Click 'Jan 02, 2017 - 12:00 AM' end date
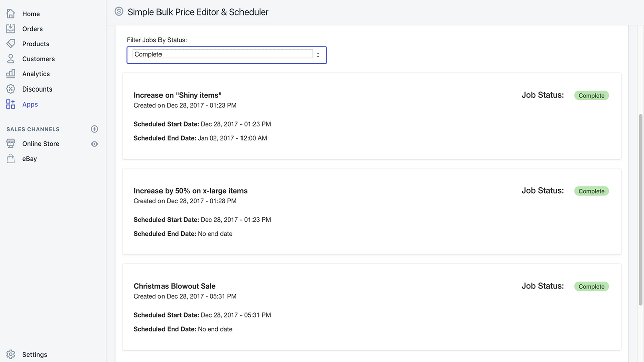644x362 pixels. click(232, 138)
